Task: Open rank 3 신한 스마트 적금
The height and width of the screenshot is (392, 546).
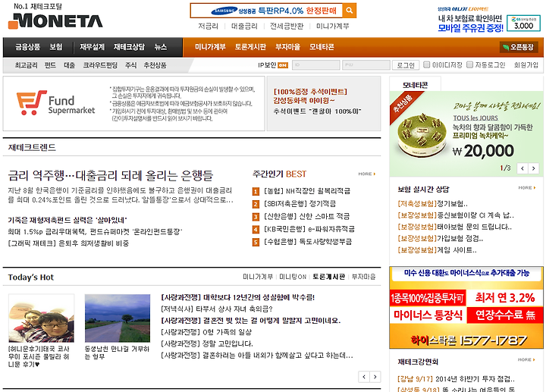Action: coord(307,216)
